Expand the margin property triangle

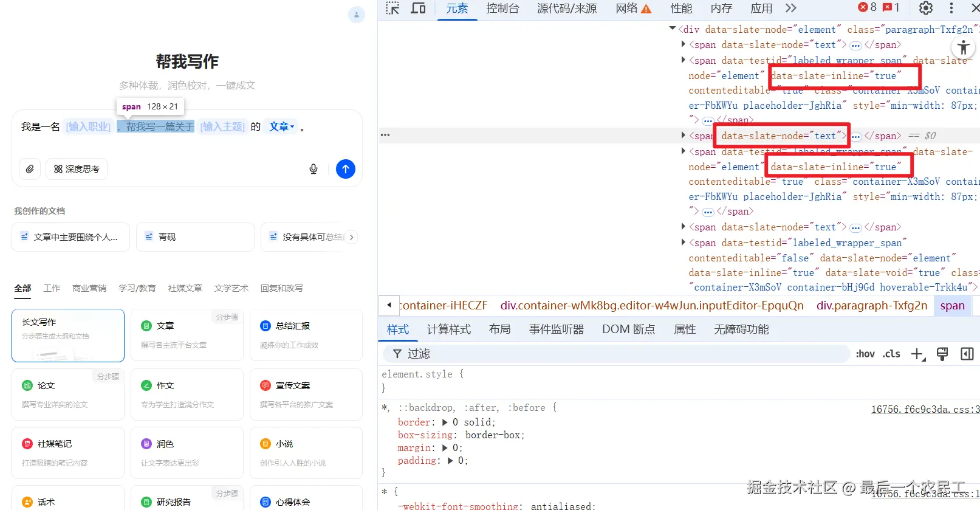coord(445,448)
